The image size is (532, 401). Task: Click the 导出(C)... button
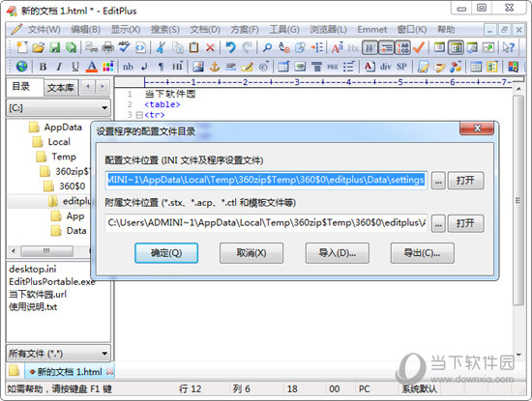tap(422, 253)
